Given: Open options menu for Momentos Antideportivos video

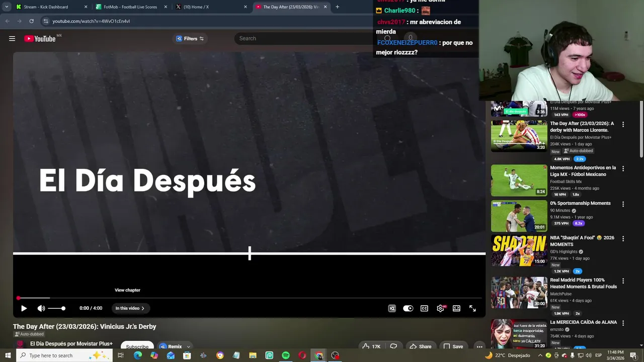Looking at the screenshot, I should 623,168.
